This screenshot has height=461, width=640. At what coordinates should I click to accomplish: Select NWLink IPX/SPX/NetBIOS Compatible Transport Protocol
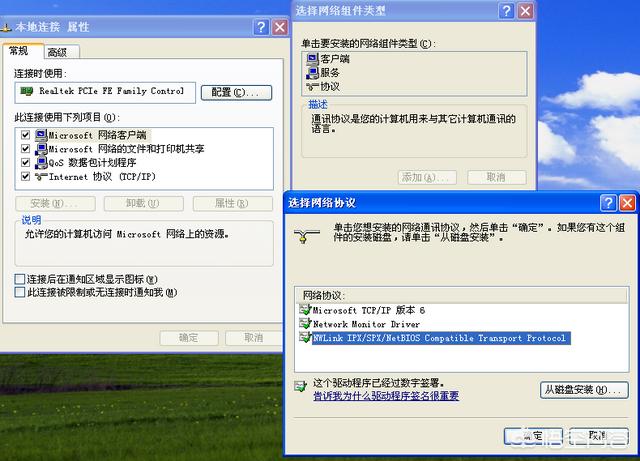tap(441, 338)
